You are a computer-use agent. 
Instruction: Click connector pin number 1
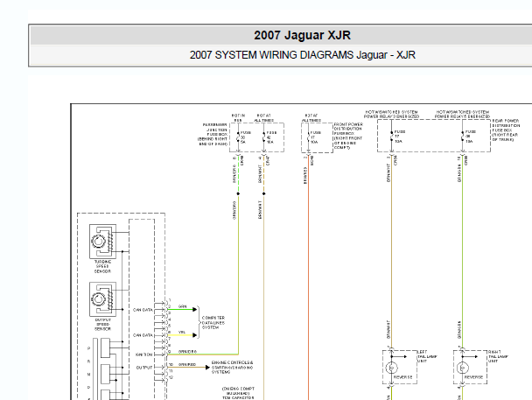pos(170,300)
